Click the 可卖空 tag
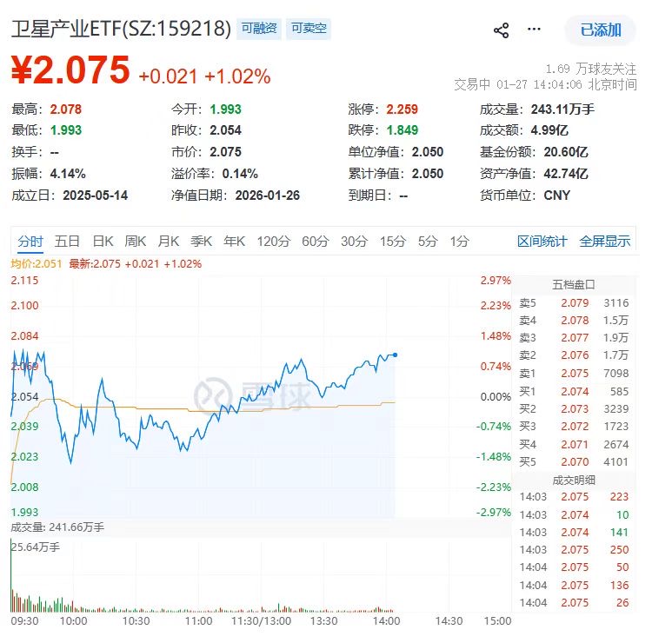Viewport: 672px width, 643px height. click(309, 29)
